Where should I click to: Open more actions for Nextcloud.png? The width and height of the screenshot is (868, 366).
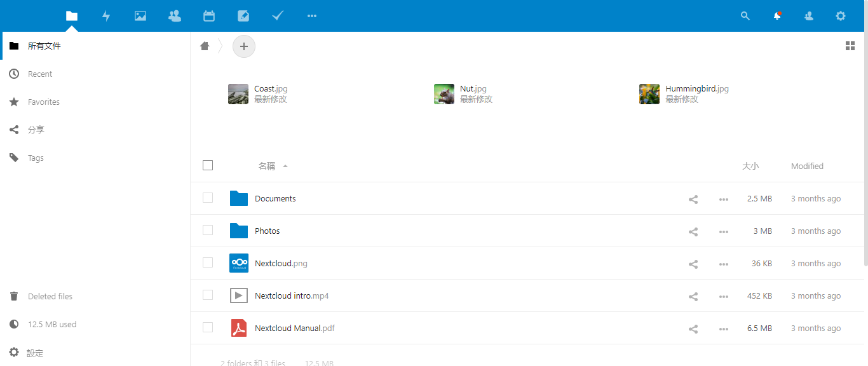click(x=724, y=264)
